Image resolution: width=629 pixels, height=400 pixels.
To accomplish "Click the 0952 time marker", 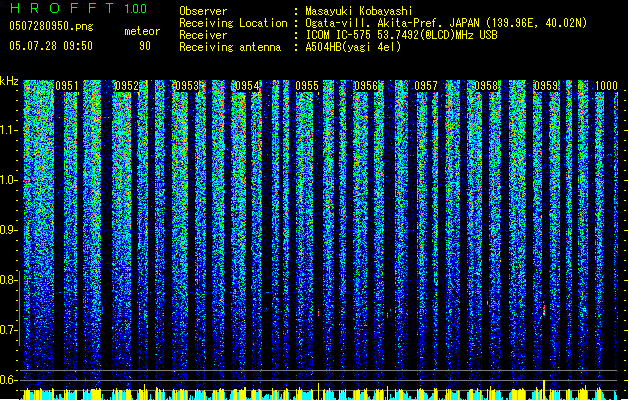I will 127,86.
